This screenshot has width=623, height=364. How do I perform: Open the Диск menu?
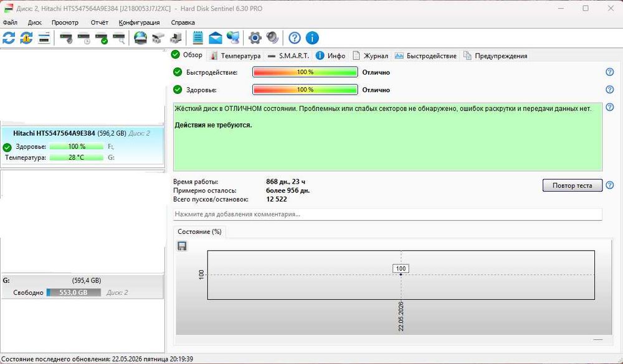coord(34,22)
